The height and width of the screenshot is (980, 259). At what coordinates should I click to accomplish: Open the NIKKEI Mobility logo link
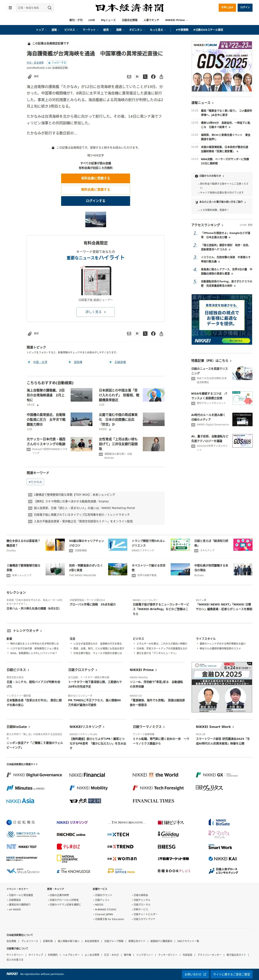pos(89,788)
